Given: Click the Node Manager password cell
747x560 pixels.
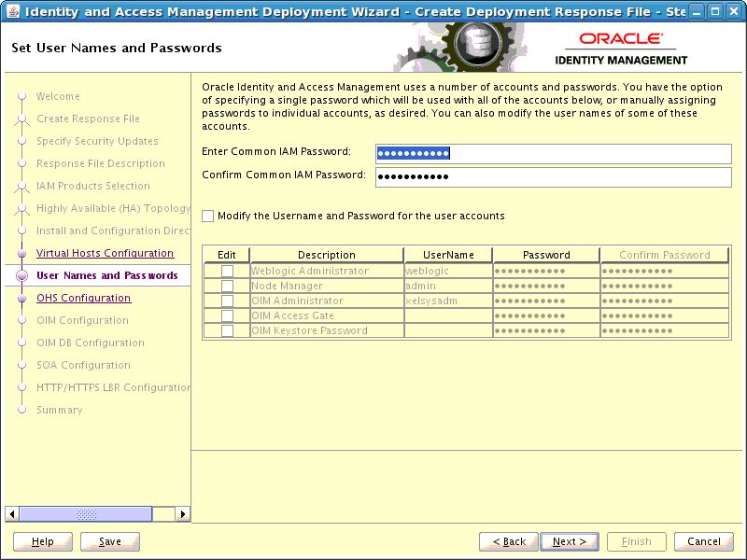Looking at the screenshot, I should tap(546, 286).
